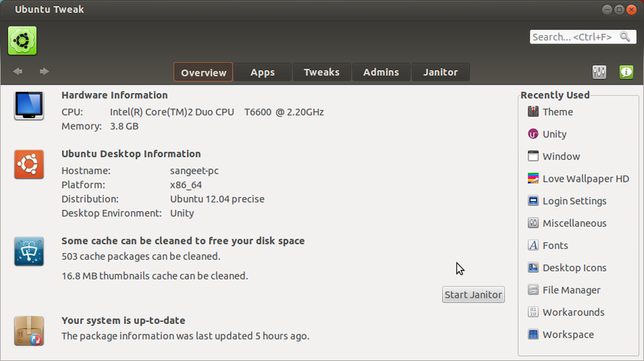644x361 pixels.
Task: Select the File Manager entry text
Action: coord(572,290)
